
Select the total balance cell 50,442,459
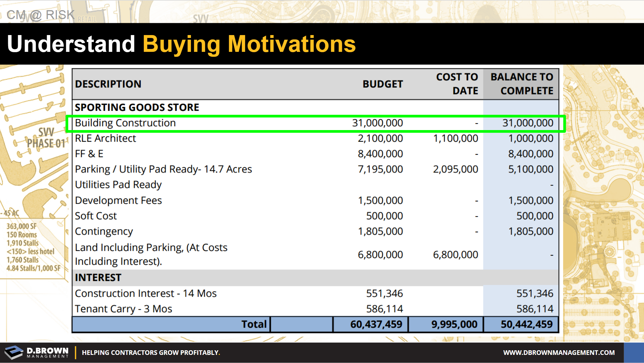526,324
